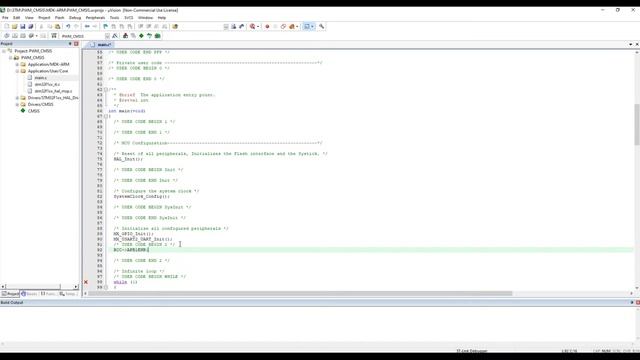Collapse the PWM_CMSIS target node
The image size is (640, 360).
[11, 58]
